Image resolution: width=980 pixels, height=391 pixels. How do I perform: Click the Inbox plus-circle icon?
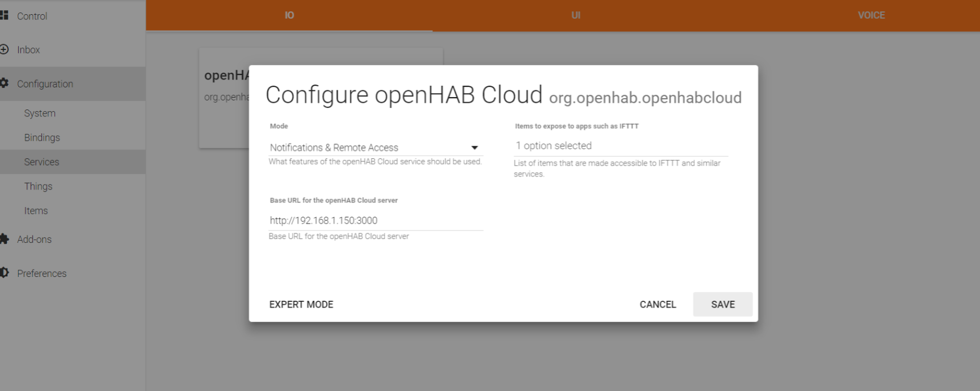tap(4, 49)
